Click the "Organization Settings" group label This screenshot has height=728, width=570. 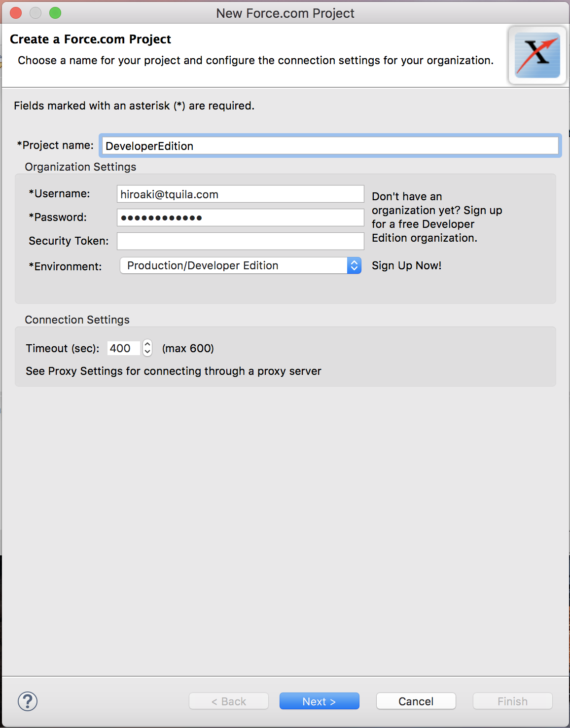point(80,167)
